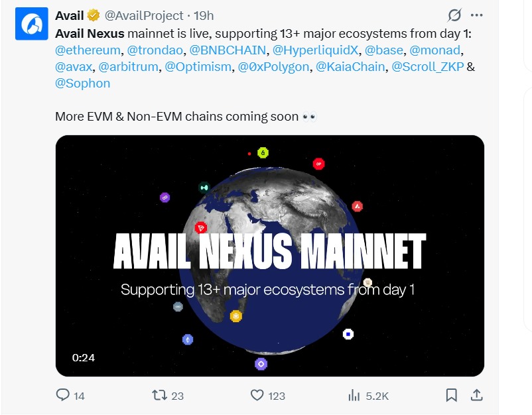Visit the @Sophon profile mention
The height and width of the screenshot is (415, 532).
[83, 84]
